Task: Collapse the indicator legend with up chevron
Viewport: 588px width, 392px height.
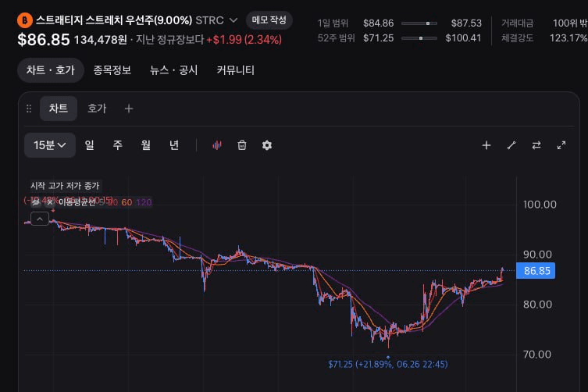Action: pyautogui.click(x=40, y=219)
